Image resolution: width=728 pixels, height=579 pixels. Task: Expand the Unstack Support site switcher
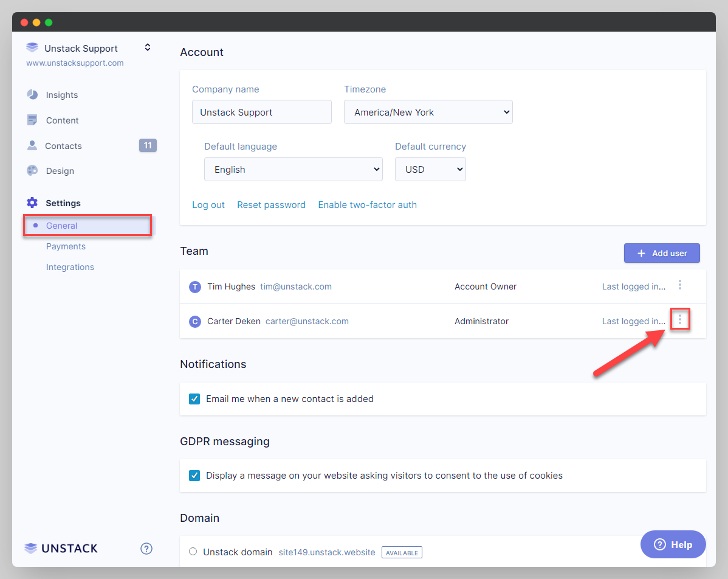147,47
